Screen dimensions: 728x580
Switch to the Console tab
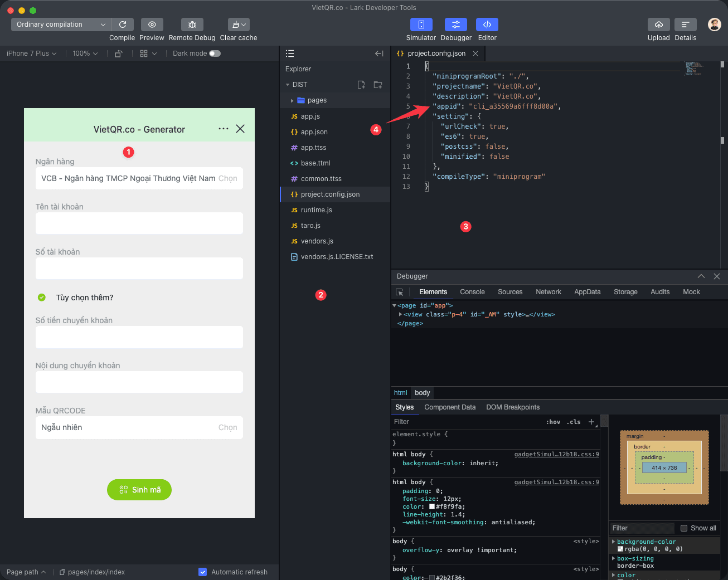(472, 292)
